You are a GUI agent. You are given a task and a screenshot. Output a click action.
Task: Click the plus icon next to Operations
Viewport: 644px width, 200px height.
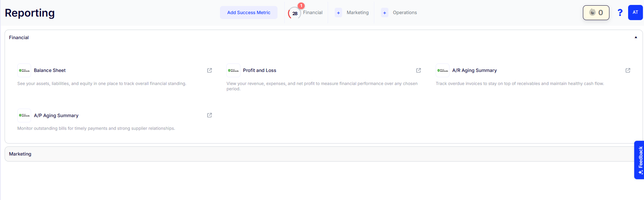[384, 13]
